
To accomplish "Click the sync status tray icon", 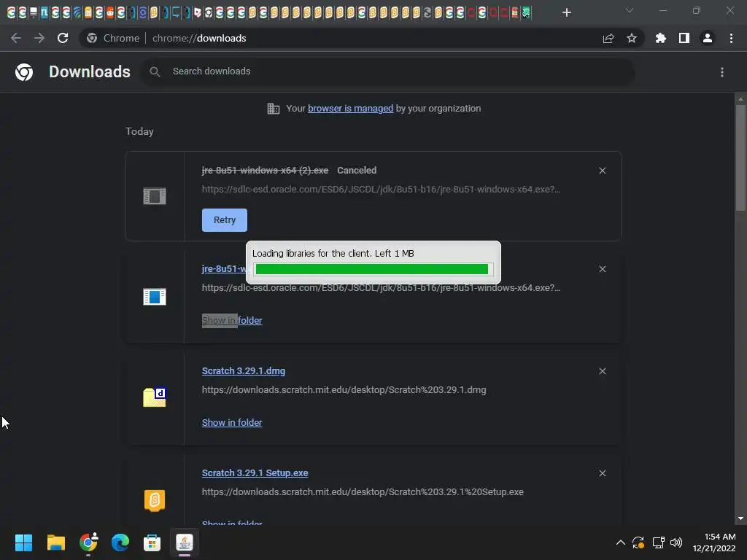I will (638, 542).
